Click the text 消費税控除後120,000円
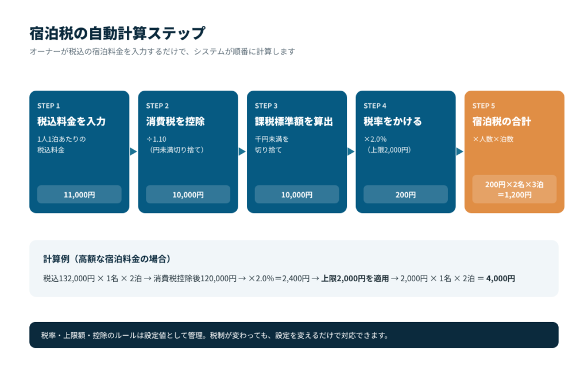Image resolution: width=588 pixels, height=392 pixels. [x=195, y=278]
